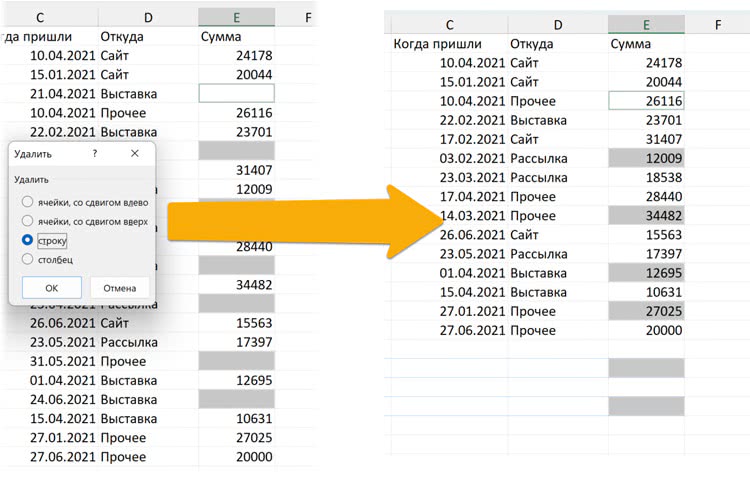Click column C header in right sheet

[x=449, y=25]
